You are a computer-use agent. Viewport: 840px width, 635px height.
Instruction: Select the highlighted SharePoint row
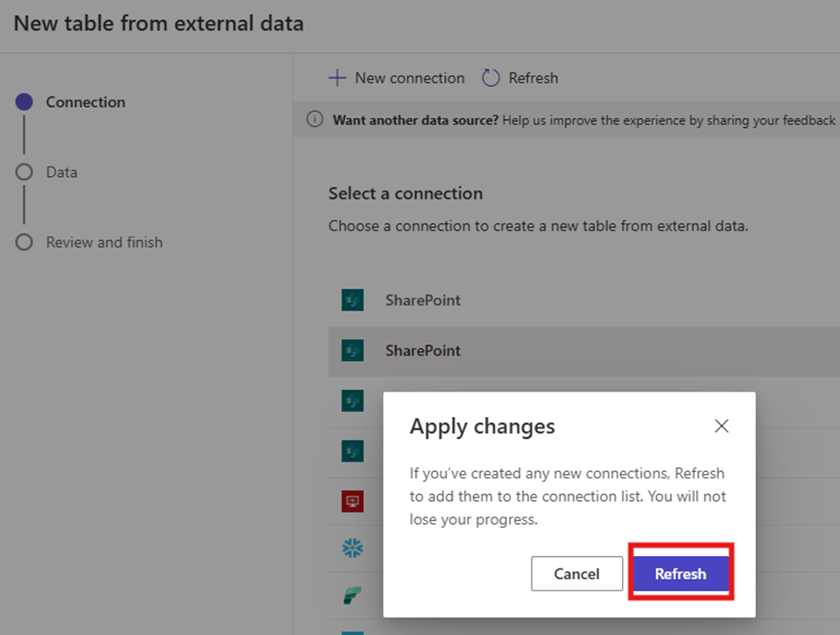point(423,351)
